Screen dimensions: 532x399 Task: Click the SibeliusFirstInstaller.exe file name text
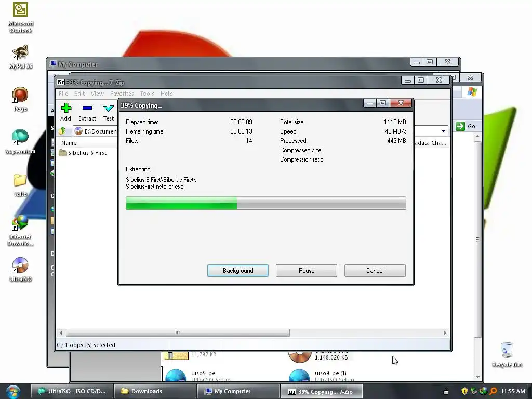[x=155, y=187]
